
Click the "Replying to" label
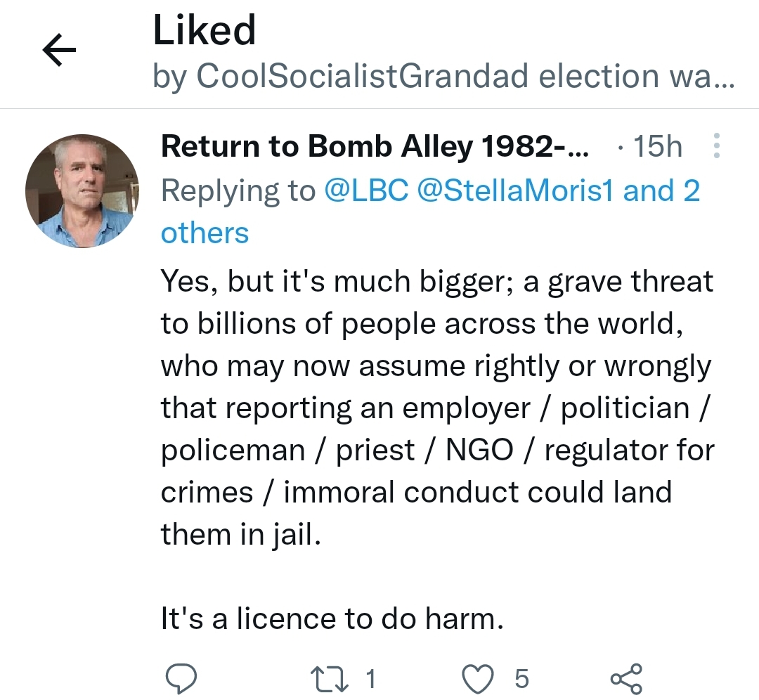(x=238, y=191)
